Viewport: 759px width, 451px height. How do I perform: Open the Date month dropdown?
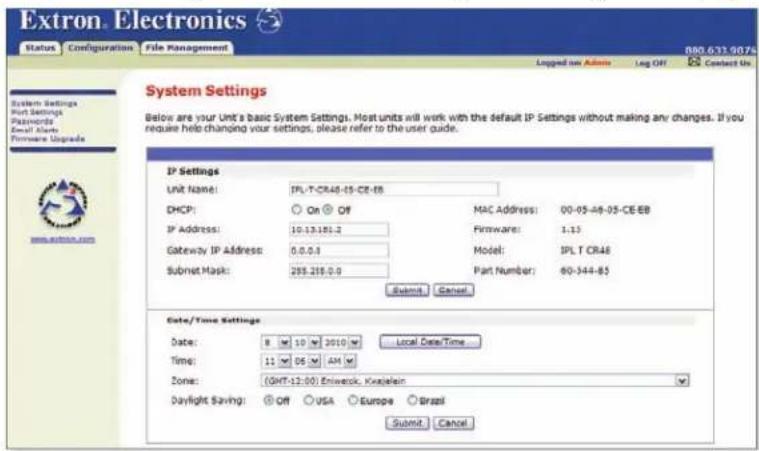coord(276,342)
